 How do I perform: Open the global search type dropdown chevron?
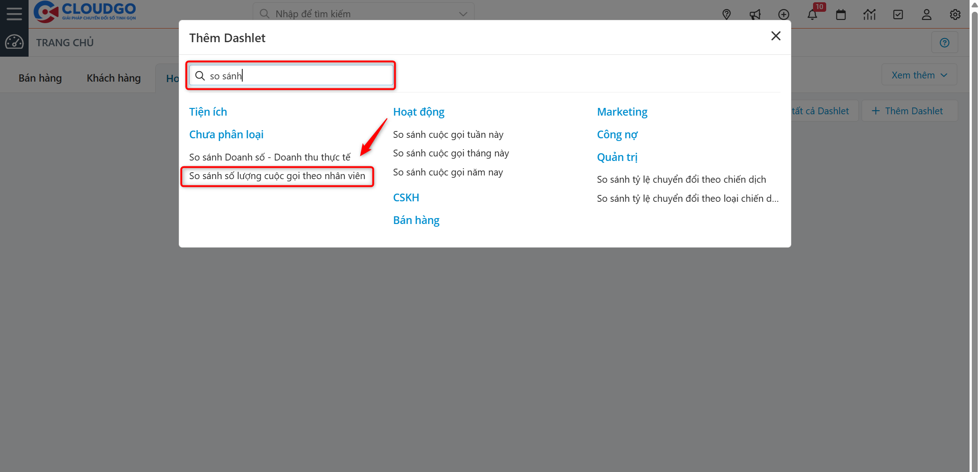[462, 14]
